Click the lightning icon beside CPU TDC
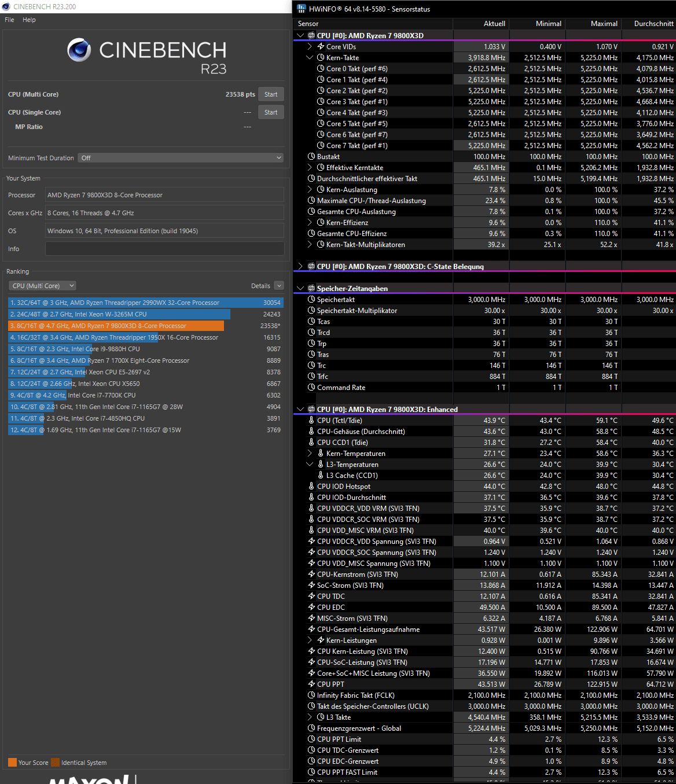The image size is (676, 784). (311, 596)
